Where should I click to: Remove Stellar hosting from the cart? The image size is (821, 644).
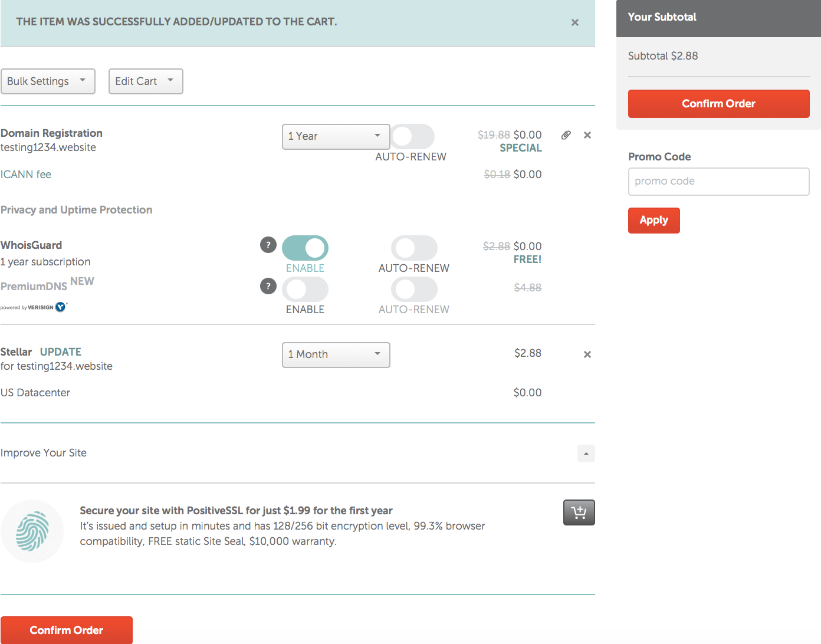tap(587, 354)
